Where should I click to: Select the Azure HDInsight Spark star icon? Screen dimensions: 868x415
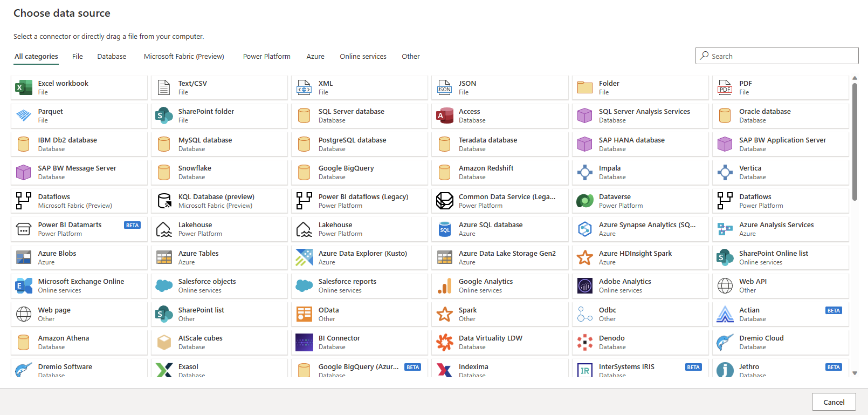pyautogui.click(x=584, y=257)
